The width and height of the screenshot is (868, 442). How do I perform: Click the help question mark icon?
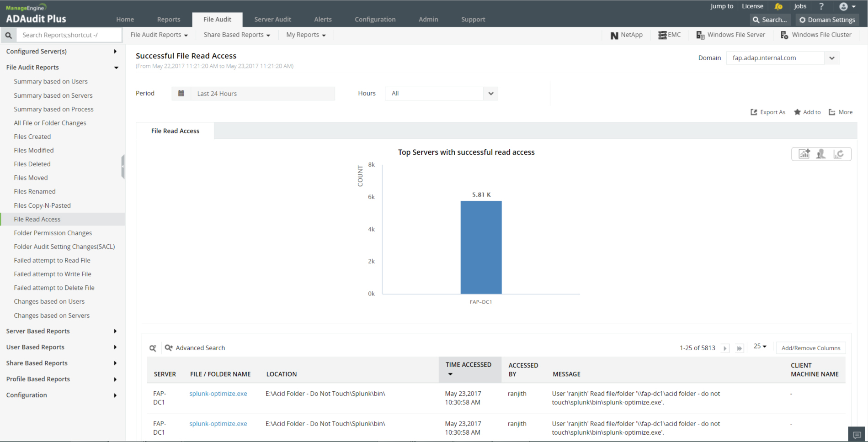click(821, 6)
